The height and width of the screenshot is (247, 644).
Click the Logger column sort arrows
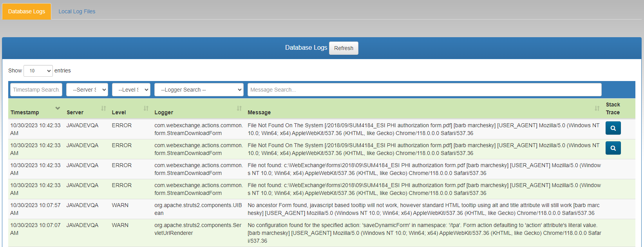[x=239, y=108]
